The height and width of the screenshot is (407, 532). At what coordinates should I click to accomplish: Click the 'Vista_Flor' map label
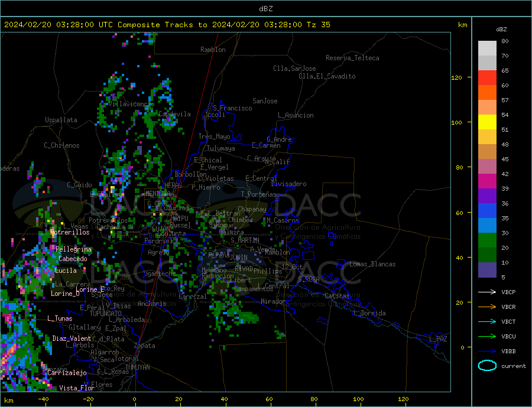coord(77,388)
